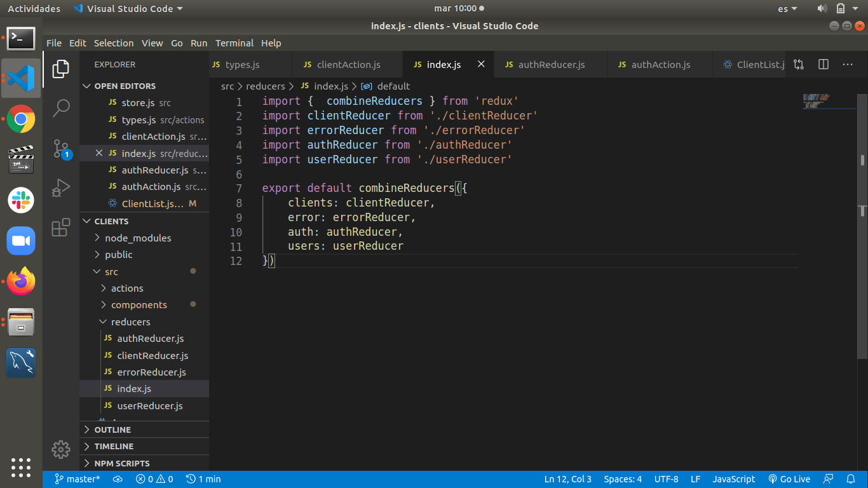
Task: Switch to the authReducer.js tab
Action: click(x=551, y=64)
